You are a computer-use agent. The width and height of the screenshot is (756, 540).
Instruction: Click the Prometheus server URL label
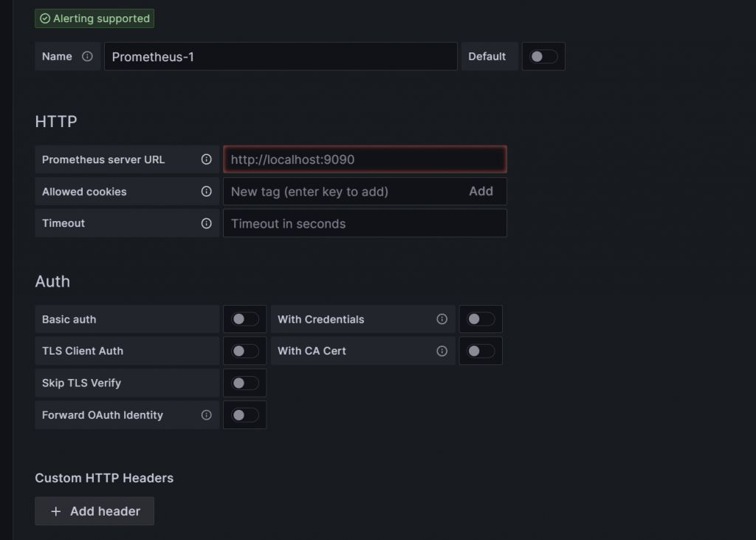tap(103, 160)
